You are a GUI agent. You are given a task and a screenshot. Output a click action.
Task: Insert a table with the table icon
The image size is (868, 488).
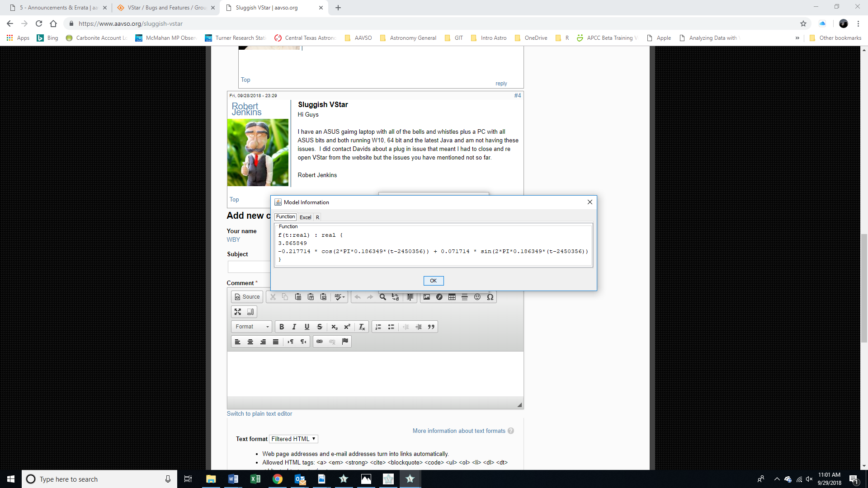tap(452, 297)
